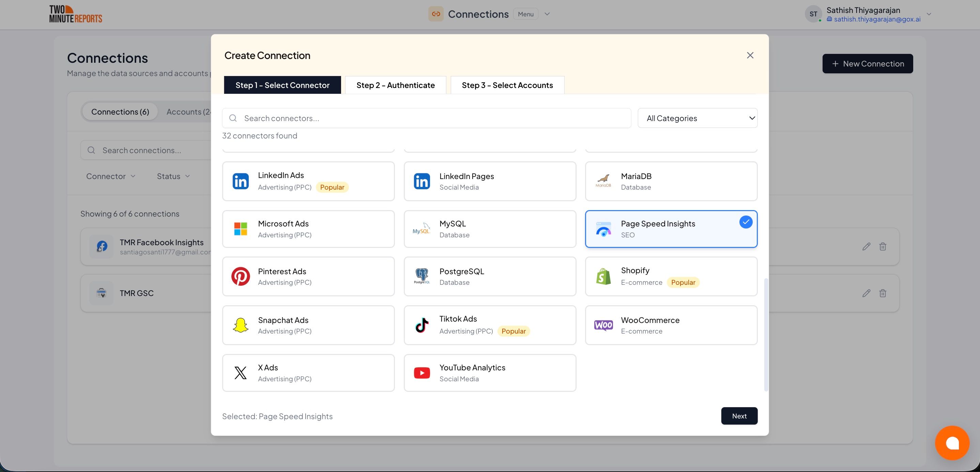
Task: Switch to Step 3 - Select Accounts tab
Action: 507,85
